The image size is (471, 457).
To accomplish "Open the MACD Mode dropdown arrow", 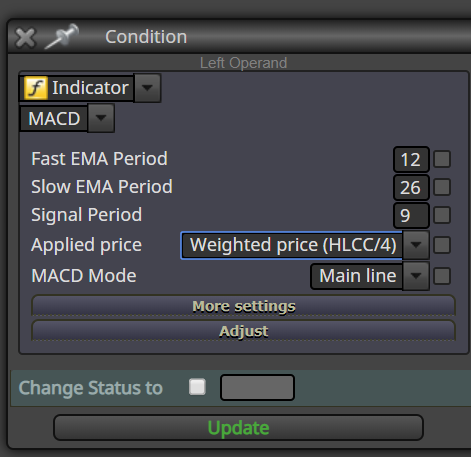I will (416, 276).
